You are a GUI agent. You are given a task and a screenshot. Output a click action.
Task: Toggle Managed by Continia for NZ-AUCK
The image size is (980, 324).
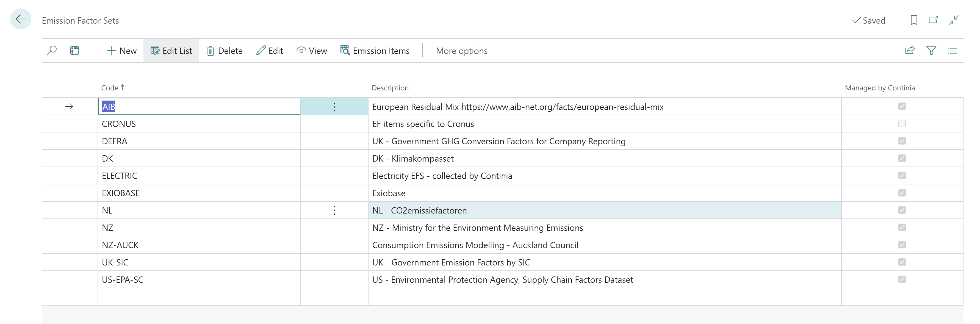pos(902,245)
